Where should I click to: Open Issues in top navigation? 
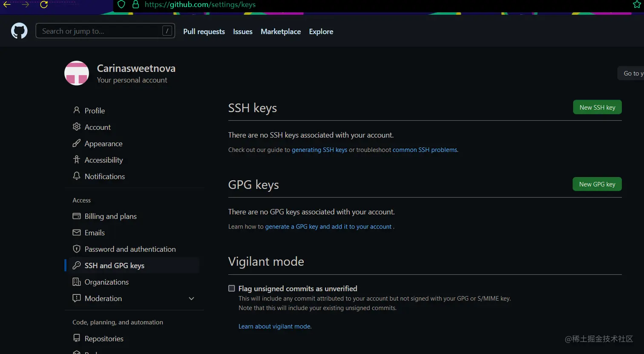[243, 32]
